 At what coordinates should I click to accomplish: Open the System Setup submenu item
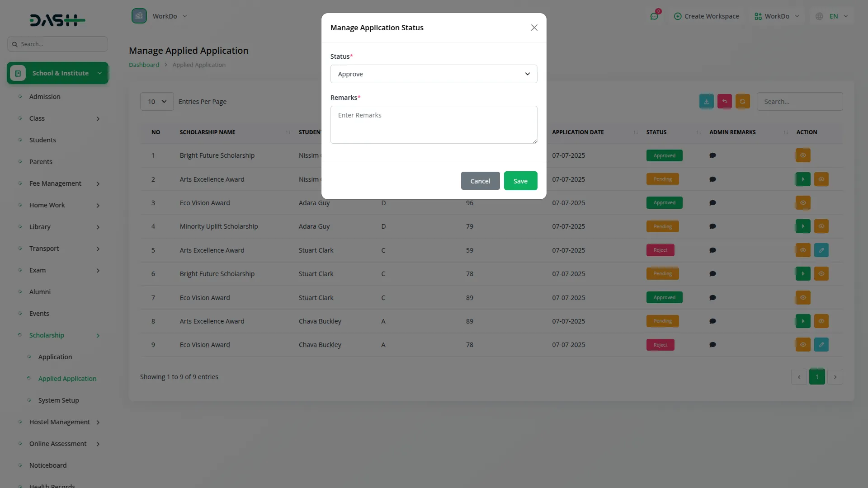(58, 400)
